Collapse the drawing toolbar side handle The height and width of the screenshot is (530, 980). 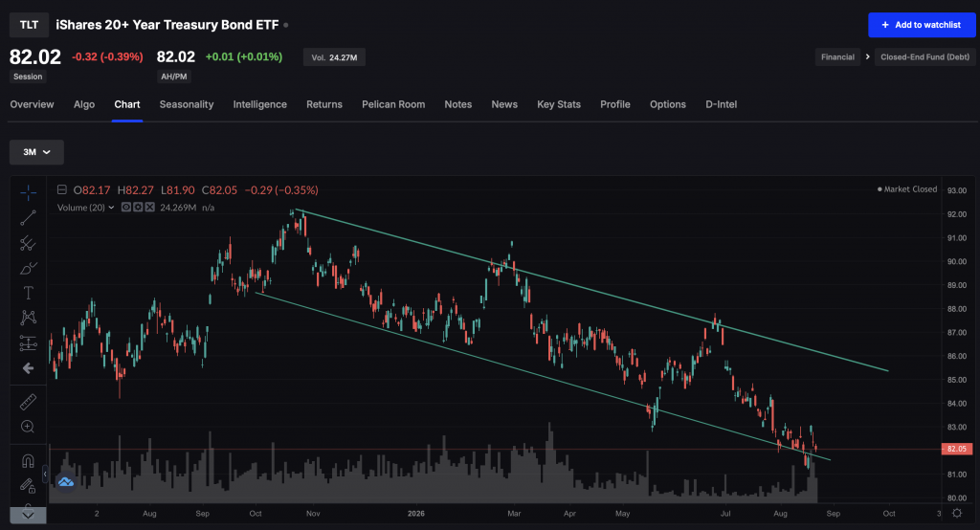pyautogui.click(x=45, y=475)
